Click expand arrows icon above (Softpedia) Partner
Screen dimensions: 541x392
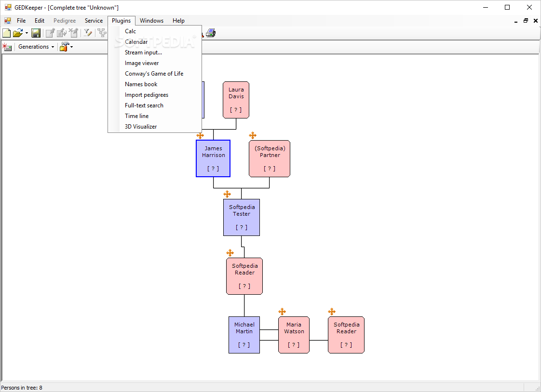pos(253,135)
